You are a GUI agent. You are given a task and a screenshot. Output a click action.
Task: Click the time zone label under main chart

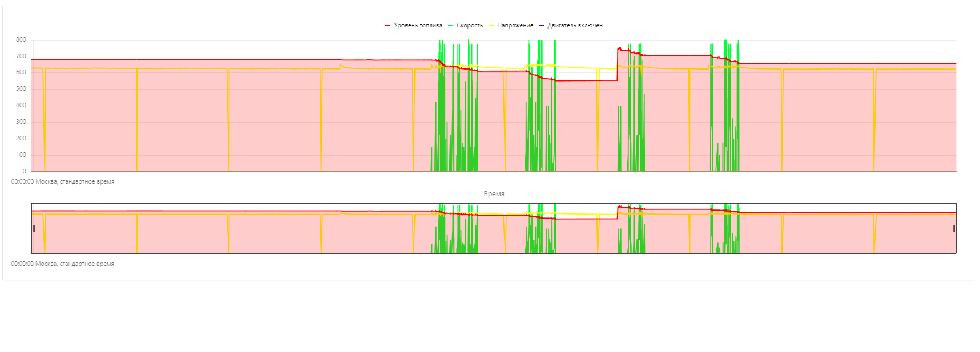point(63,182)
